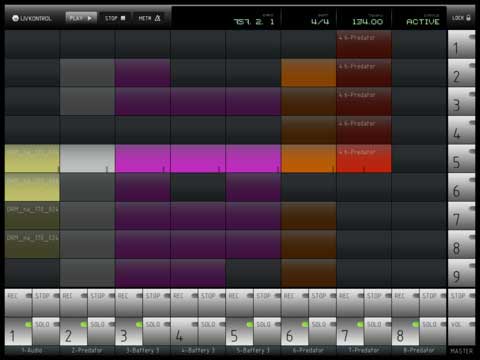Stop clips on track 6-Predator
Image resolution: width=480 pixels, height=360 pixels.
tap(323, 303)
